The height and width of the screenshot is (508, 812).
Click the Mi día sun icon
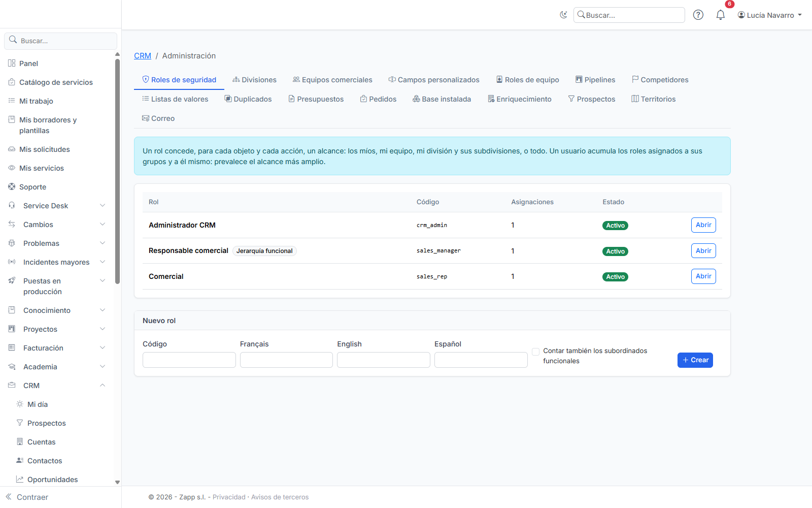[x=20, y=404]
